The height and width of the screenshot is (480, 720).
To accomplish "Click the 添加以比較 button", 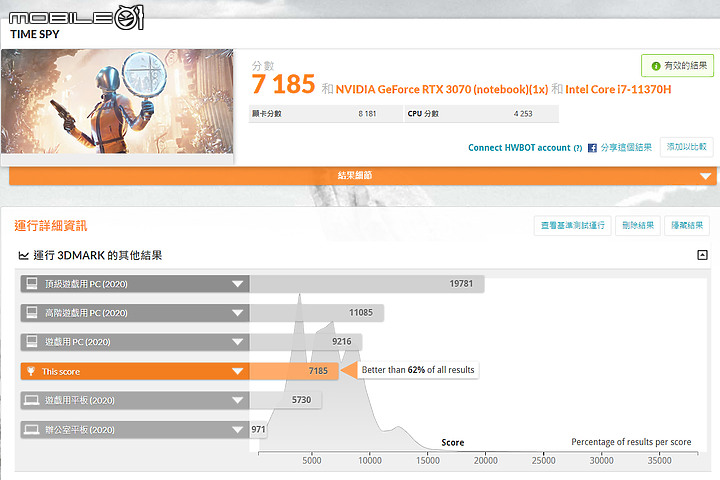I will (x=686, y=147).
